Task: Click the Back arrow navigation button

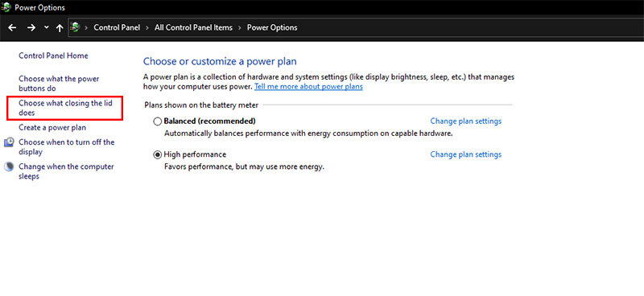Action: (12, 27)
